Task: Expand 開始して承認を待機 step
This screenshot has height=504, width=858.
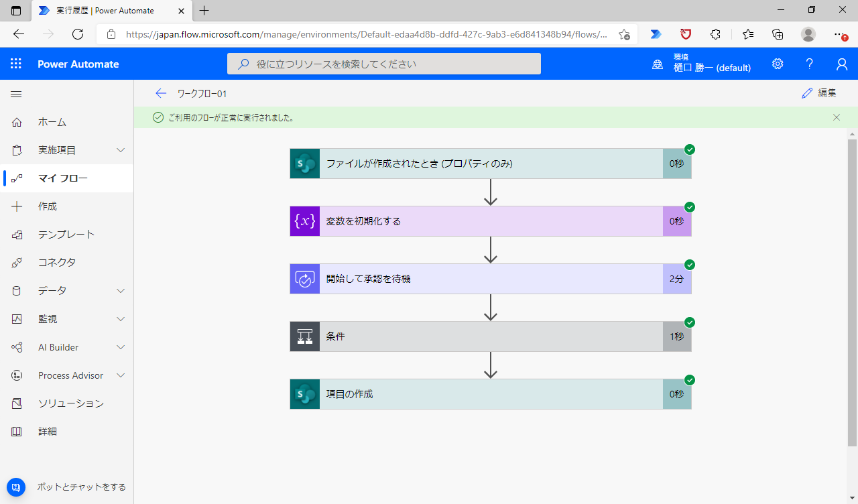Action: click(x=491, y=279)
